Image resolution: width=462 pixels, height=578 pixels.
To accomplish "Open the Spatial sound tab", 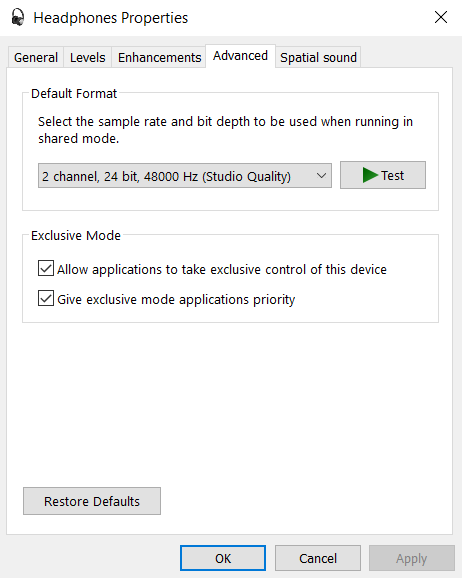I will (x=318, y=58).
